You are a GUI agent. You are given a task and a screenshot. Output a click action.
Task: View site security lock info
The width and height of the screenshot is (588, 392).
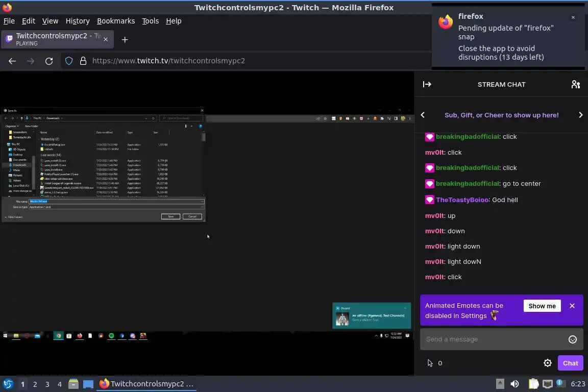83,61
